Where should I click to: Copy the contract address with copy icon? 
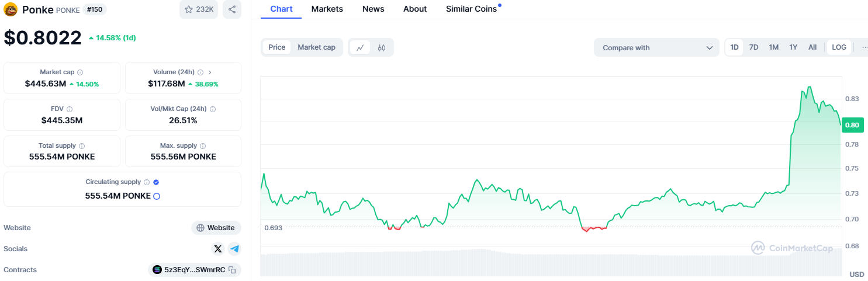[x=232, y=270]
